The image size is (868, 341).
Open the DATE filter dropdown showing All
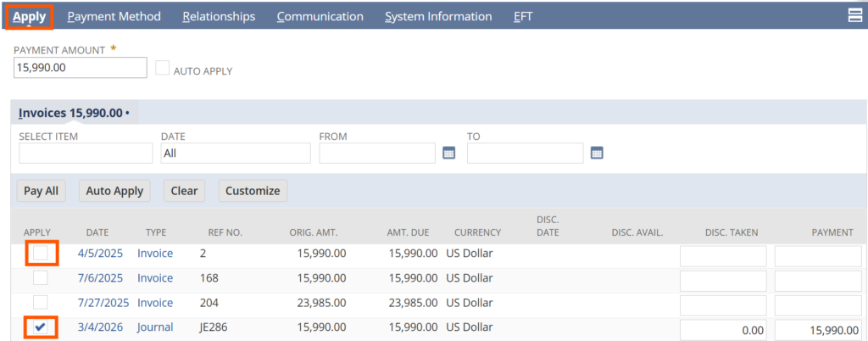pyautogui.click(x=236, y=154)
